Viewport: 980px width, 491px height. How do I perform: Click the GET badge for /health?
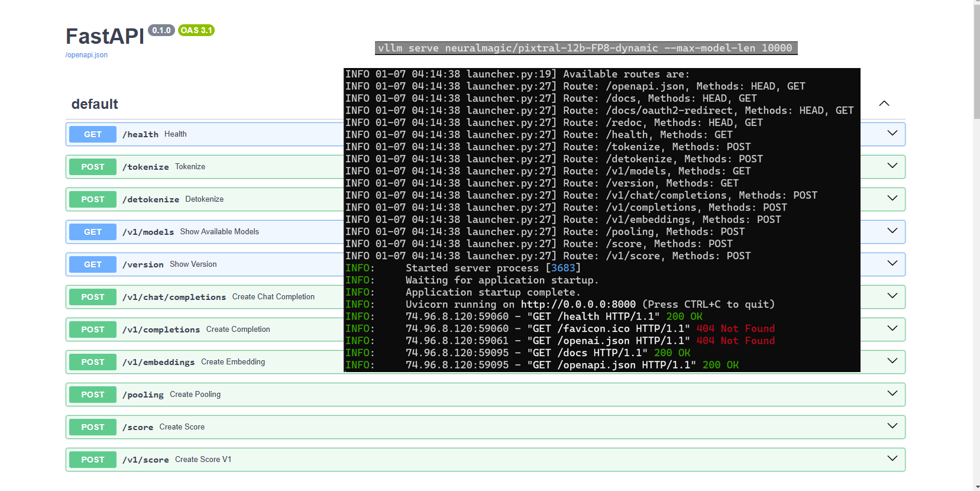pyautogui.click(x=93, y=134)
